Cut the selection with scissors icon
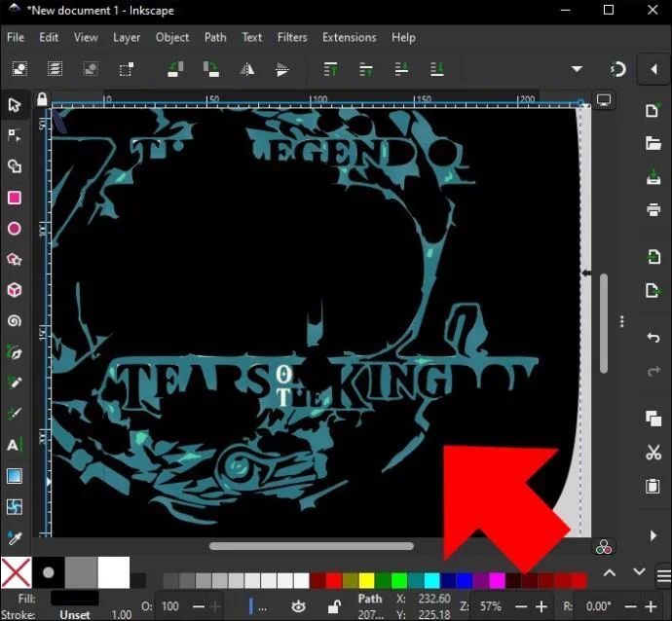This screenshot has height=621, width=672. (x=653, y=453)
